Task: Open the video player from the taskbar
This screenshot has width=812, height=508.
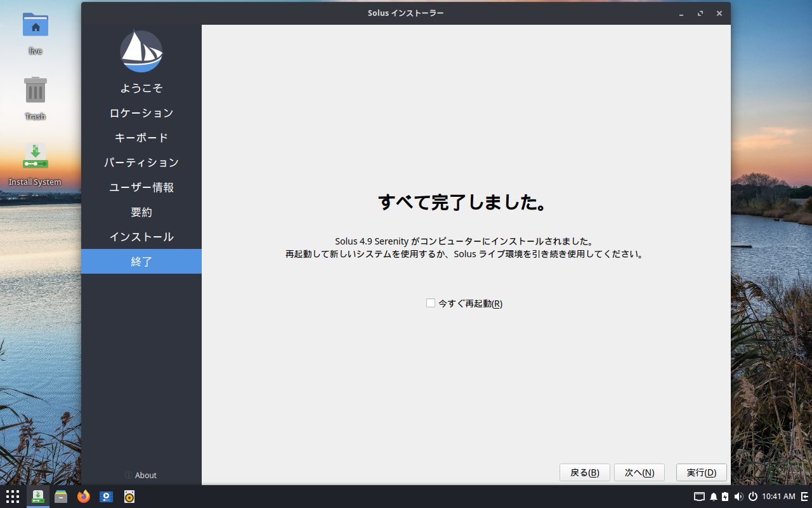Action: click(x=107, y=497)
